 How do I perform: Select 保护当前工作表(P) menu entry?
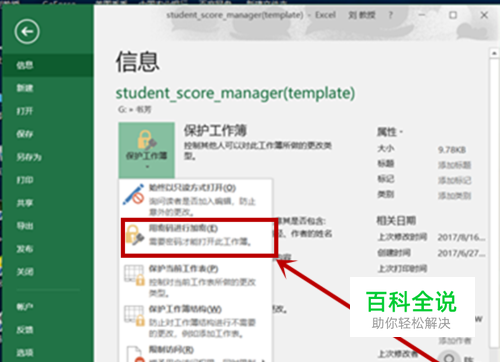[x=196, y=280]
